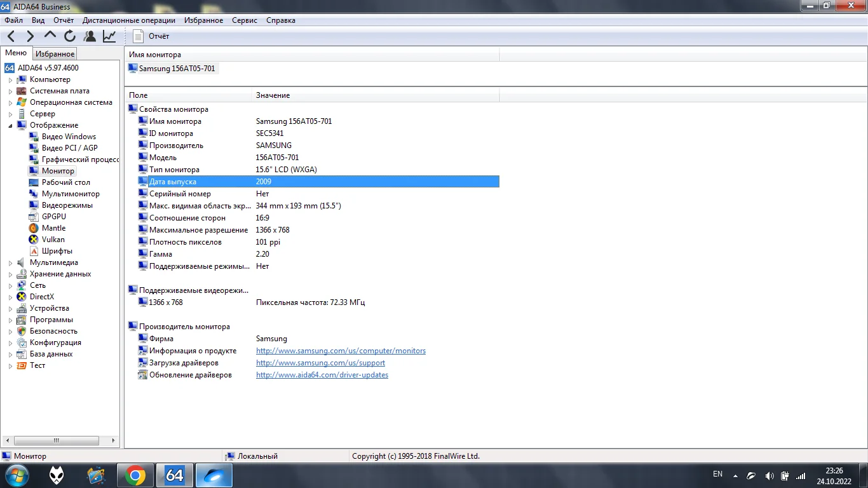Click the Значение column header
The height and width of the screenshot is (488, 868).
[x=376, y=95]
